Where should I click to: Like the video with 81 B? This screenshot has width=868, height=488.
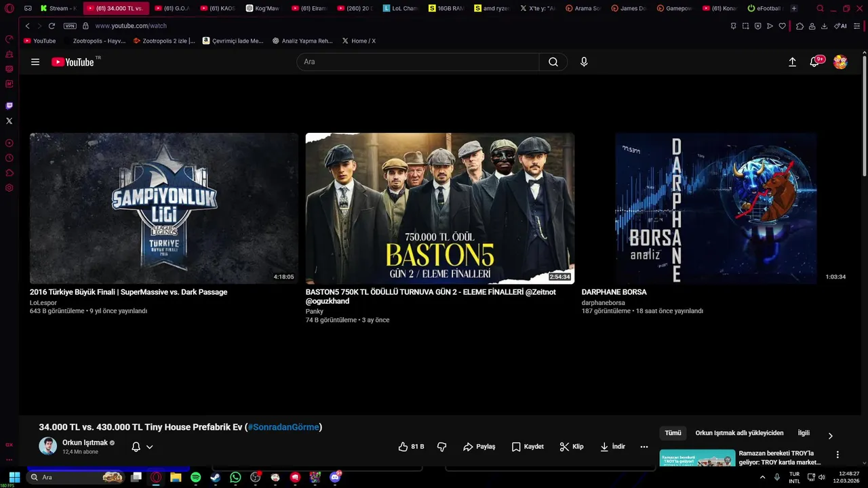coord(411,447)
